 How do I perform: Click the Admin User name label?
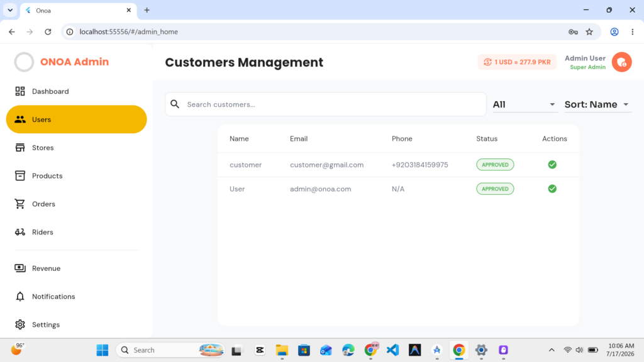click(585, 58)
